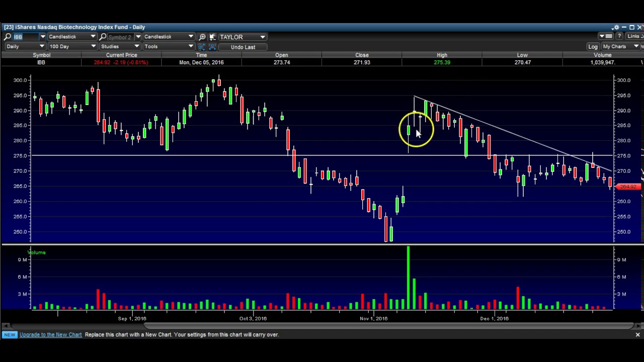
Task: Click the blue vertical split chart icon
Action: (x=202, y=47)
